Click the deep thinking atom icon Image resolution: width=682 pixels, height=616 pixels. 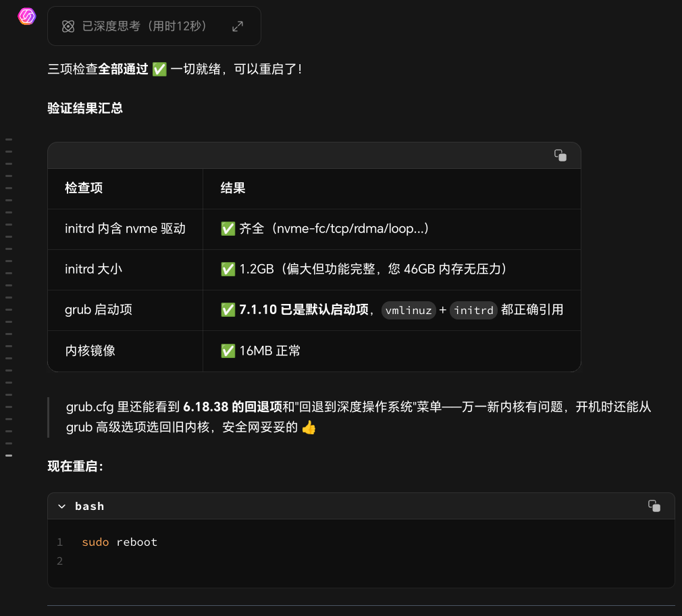pos(68,26)
